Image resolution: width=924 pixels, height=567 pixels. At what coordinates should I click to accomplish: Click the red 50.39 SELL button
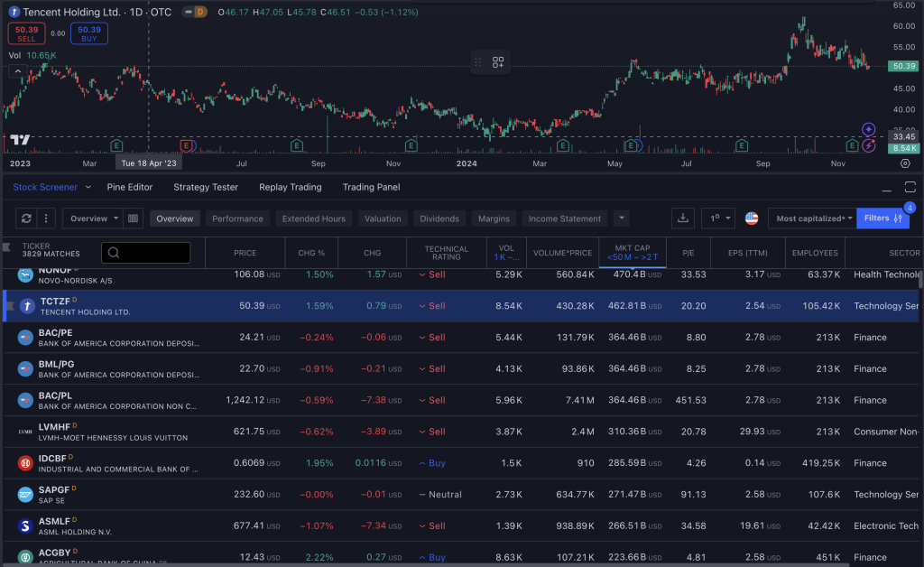(26, 33)
